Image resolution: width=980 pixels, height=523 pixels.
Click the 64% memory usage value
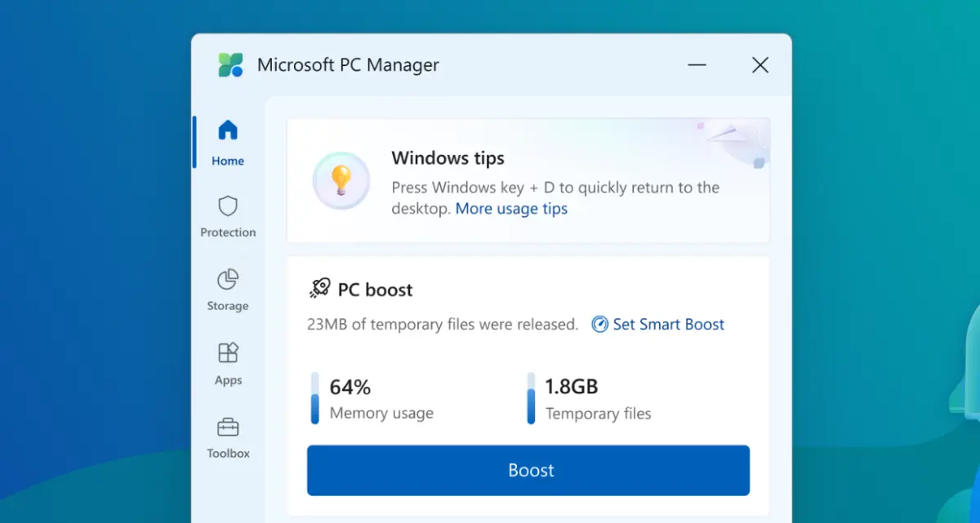coord(350,387)
